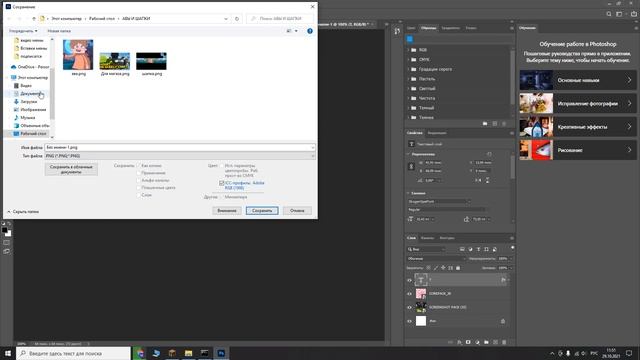Filter layers by adjustment layer type
Screen dimensions: 640x360
pyautogui.click(x=470, y=249)
